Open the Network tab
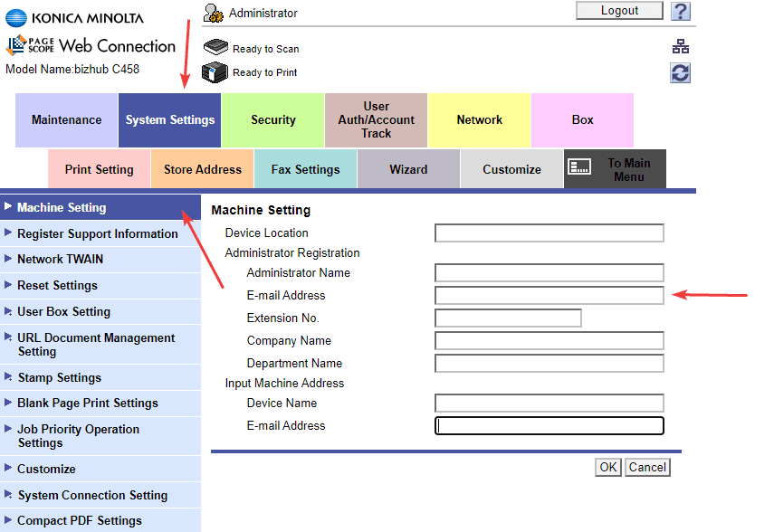 (x=479, y=120)
